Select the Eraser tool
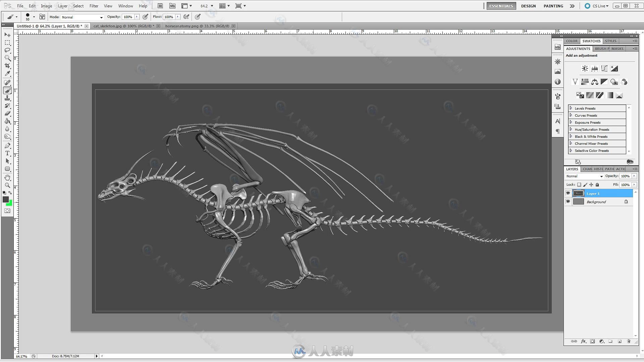 click(7, 114)
